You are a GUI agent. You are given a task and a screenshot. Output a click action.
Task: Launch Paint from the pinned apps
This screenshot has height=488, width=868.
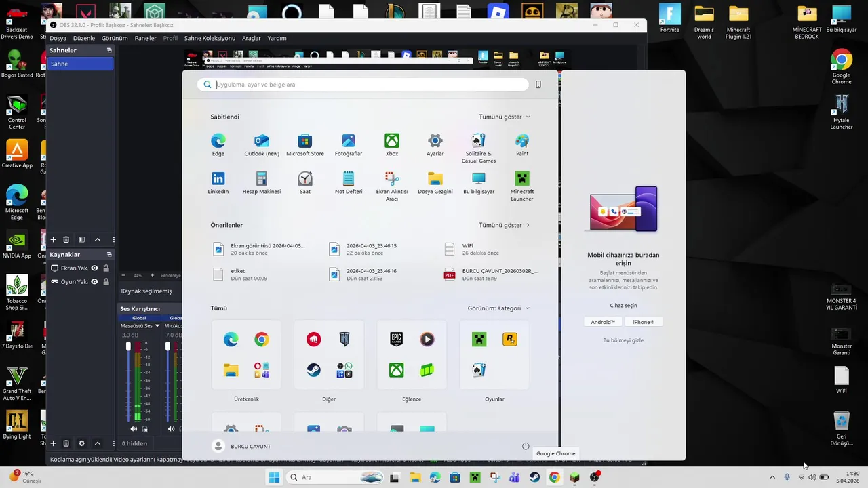point(522,145)
